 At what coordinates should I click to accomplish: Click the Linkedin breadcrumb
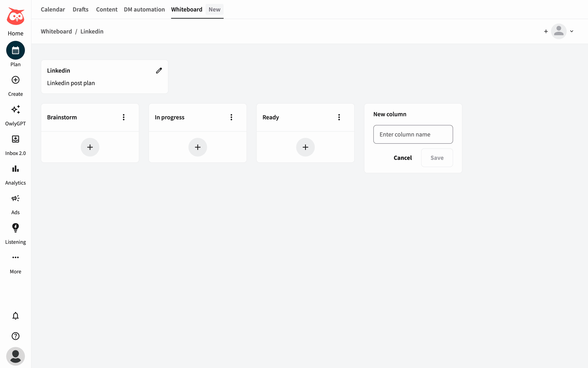pyautogui.click(x=92, y=31)
